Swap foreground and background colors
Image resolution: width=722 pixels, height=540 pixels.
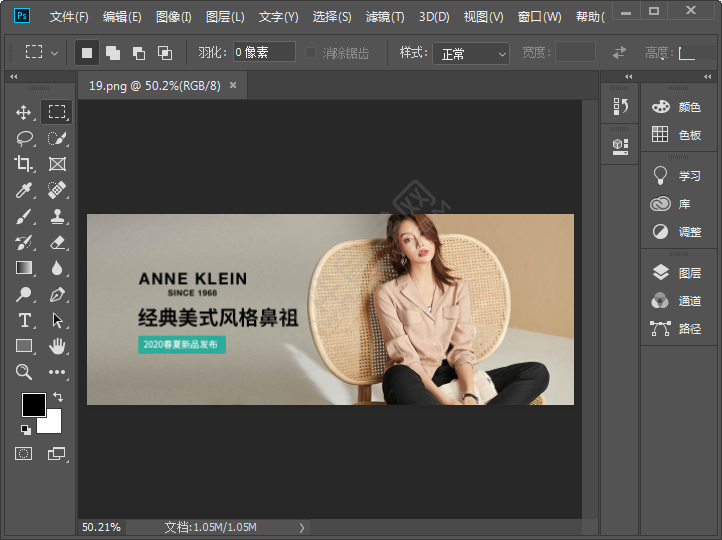57,397
